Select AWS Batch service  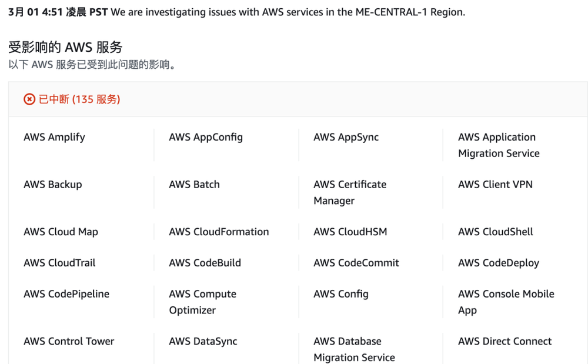pos(194,185)
